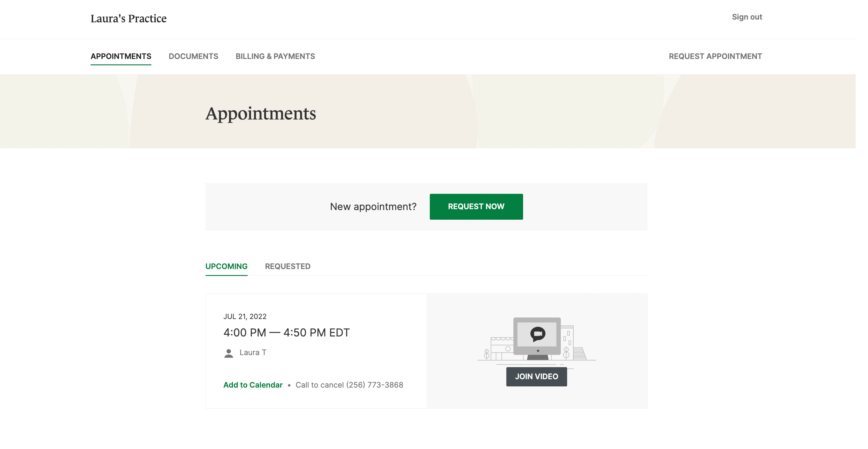This screenshot has width=868, height=449.
Task: Click the 4:00 PM — 4:50 PM EDT time
Action: point(287,332)
